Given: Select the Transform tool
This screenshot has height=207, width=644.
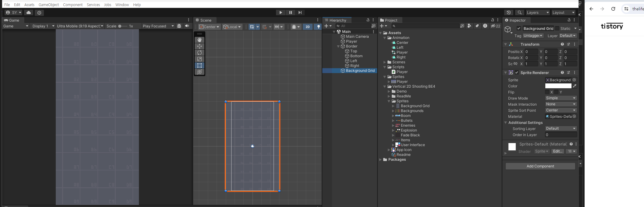Looking at the screenshot, I should (x=200, y=72).
